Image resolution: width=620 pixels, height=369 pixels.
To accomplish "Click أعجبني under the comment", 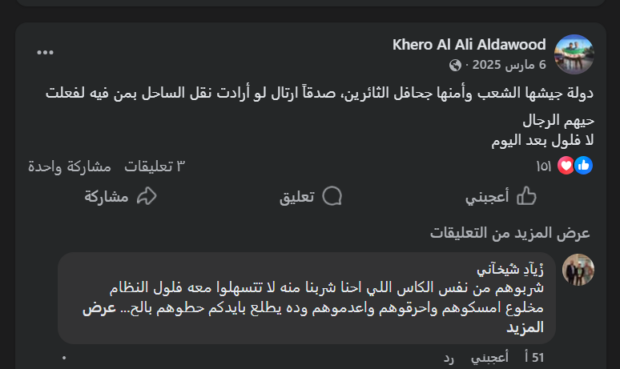I will (490, 358).
